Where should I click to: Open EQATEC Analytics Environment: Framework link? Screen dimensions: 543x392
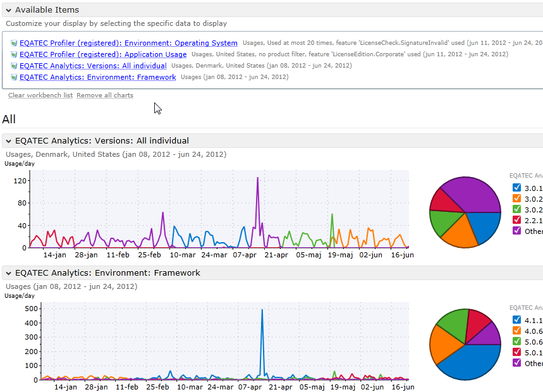[98, 77]
